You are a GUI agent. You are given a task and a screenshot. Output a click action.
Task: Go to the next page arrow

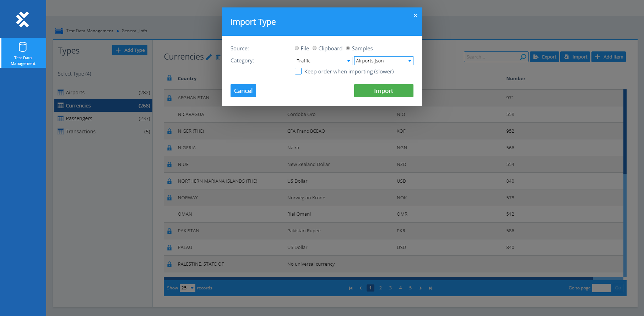point(421,288)
